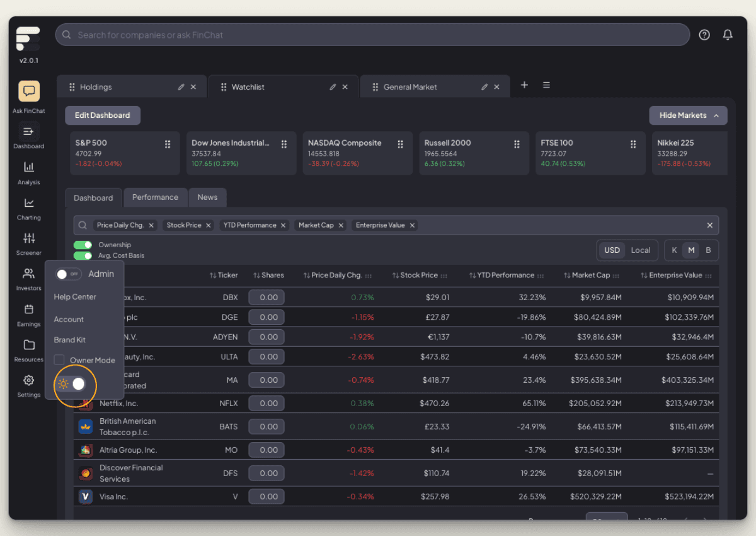This screenshot has width=756, height=536.
Task: Toggle the Admin switch
Action: tap(69, 274)
